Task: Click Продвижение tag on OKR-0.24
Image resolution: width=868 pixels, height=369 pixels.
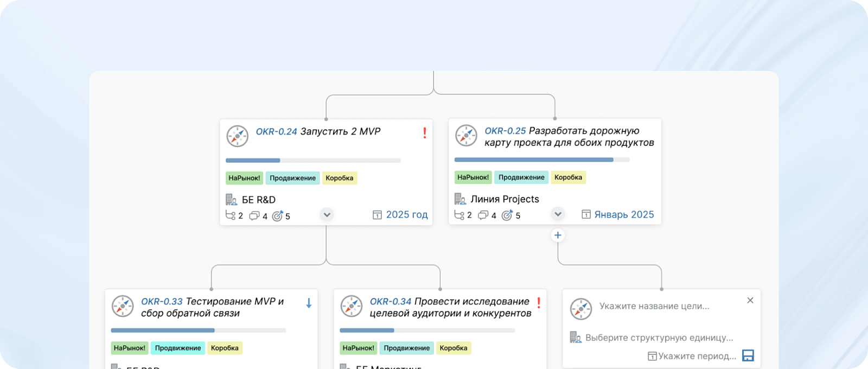Action: click(292, 178)
